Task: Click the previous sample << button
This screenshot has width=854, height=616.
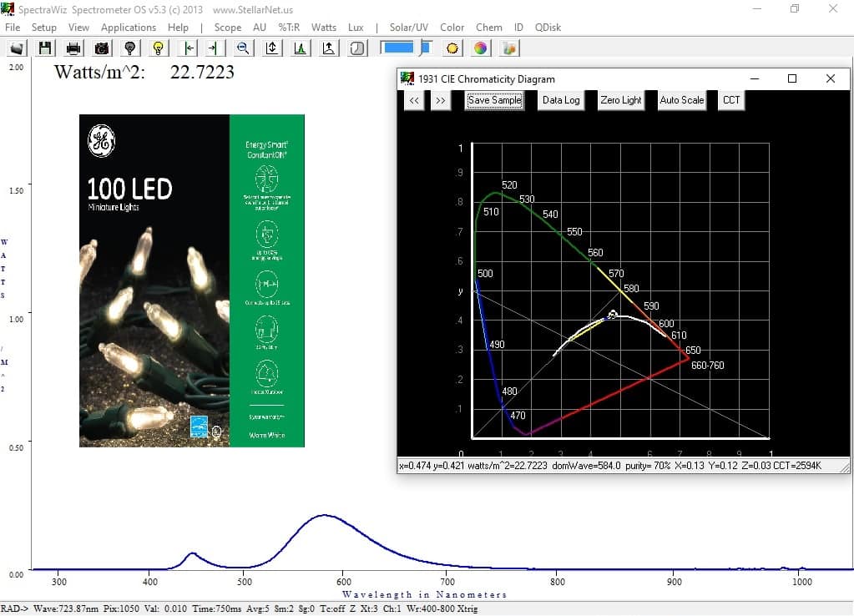Action: pos(414,101)
